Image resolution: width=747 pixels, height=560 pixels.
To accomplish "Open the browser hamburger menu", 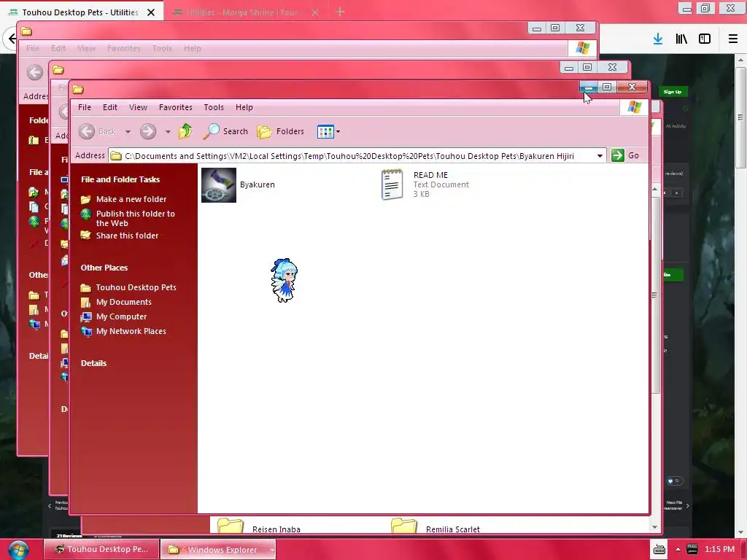I will pos(732,39).
